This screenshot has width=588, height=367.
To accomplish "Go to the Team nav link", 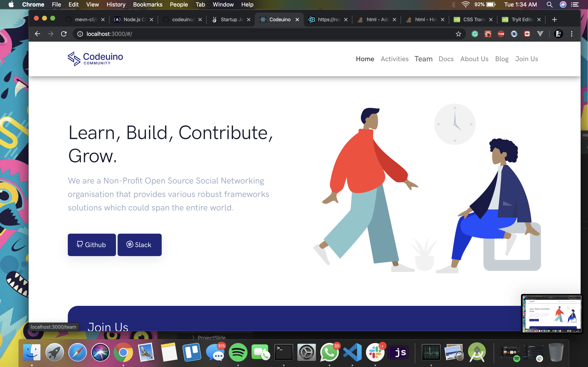I will (423, 59).
